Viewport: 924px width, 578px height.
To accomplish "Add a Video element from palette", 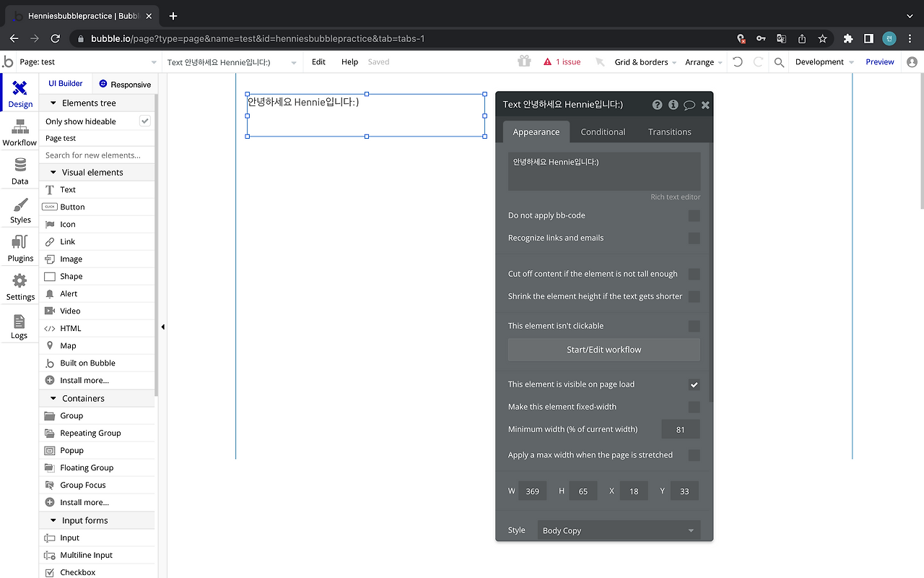I will click(x=97, y=311).
